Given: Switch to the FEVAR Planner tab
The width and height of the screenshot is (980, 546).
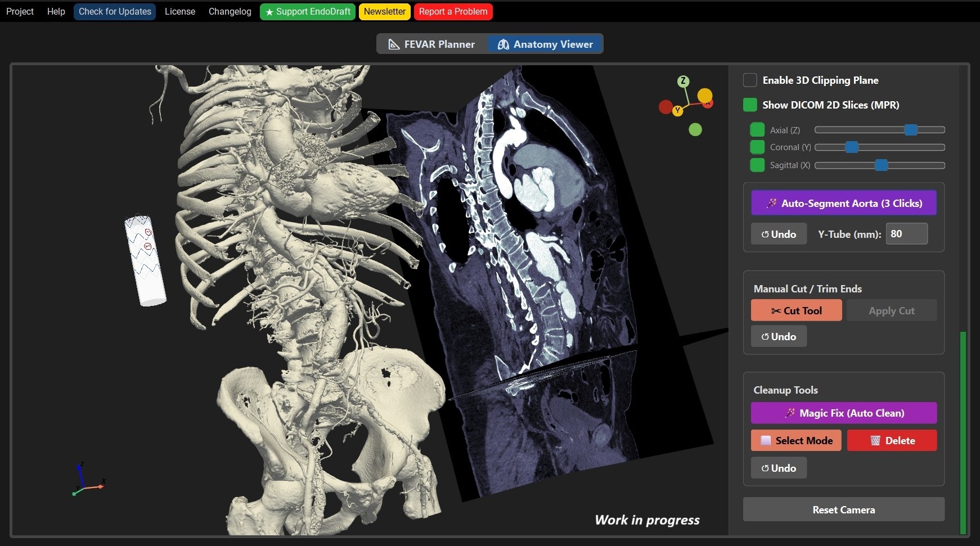Looking at the screenshot, I should click(x=431, y=44).
